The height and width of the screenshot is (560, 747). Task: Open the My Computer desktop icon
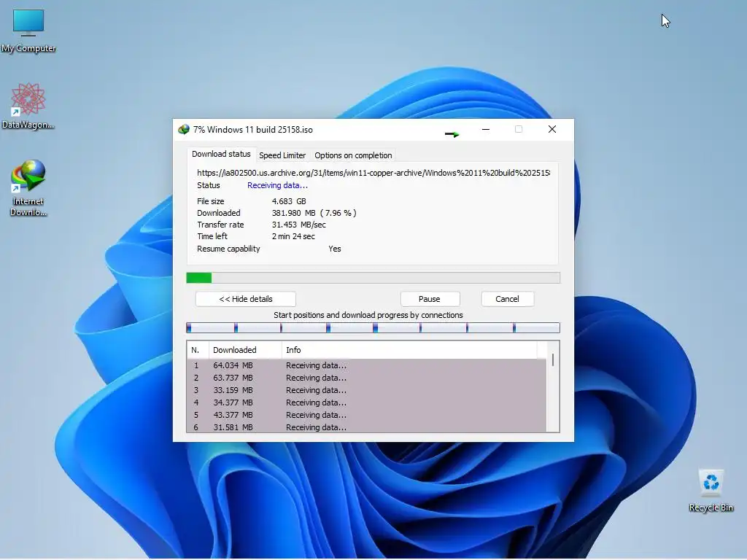pos(28,31)
